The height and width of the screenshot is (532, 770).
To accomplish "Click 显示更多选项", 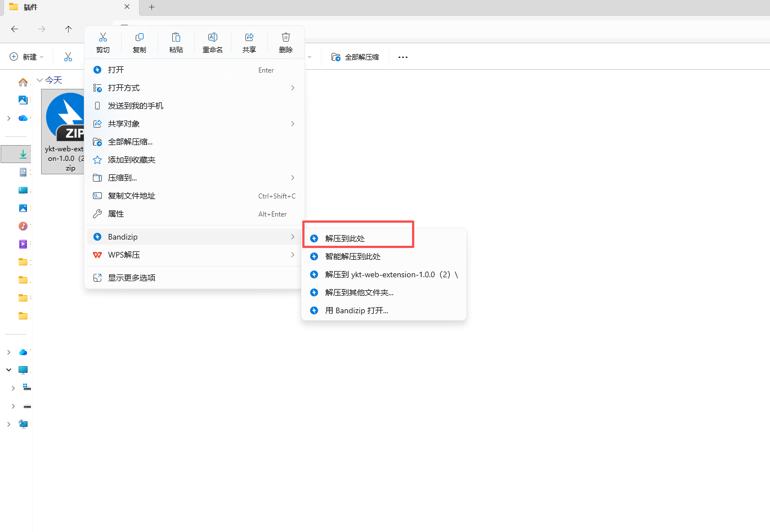I will click(x=194, y=278).
